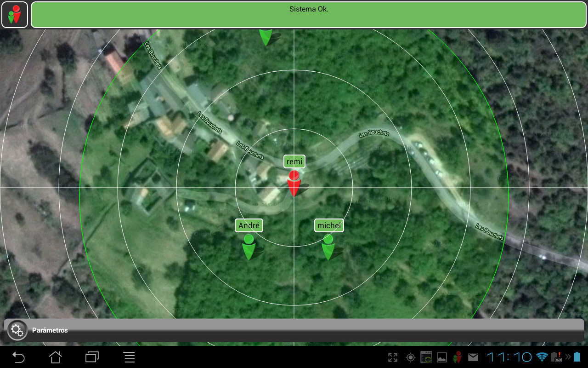The width and height of the screenshot is (588, 368).
Task: Open the Android menu button
Action: 130,357
